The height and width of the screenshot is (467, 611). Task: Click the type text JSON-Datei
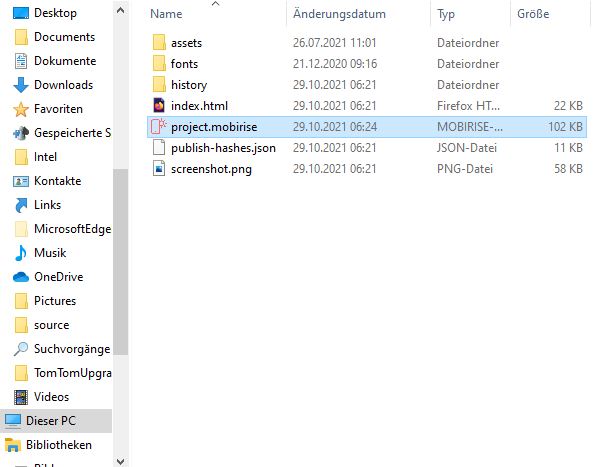tap(467, 148)
